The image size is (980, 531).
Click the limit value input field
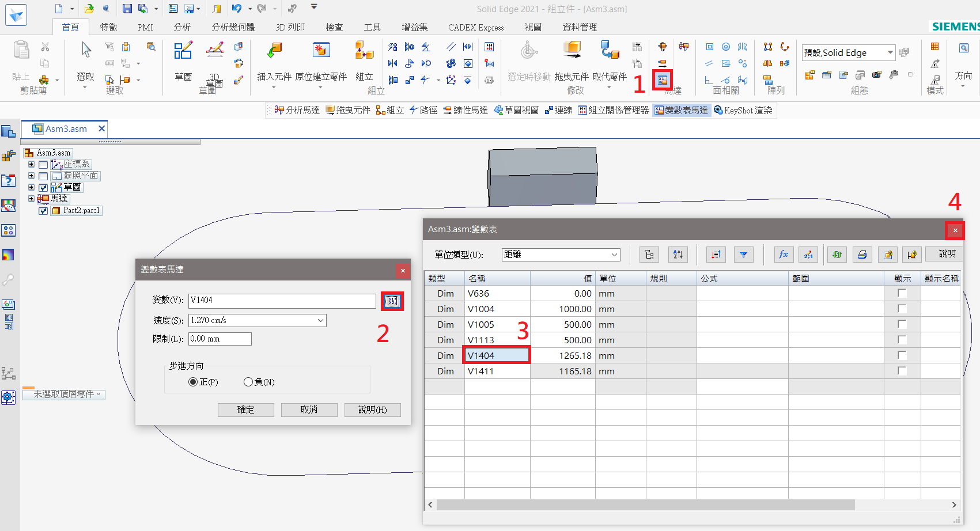220,339
